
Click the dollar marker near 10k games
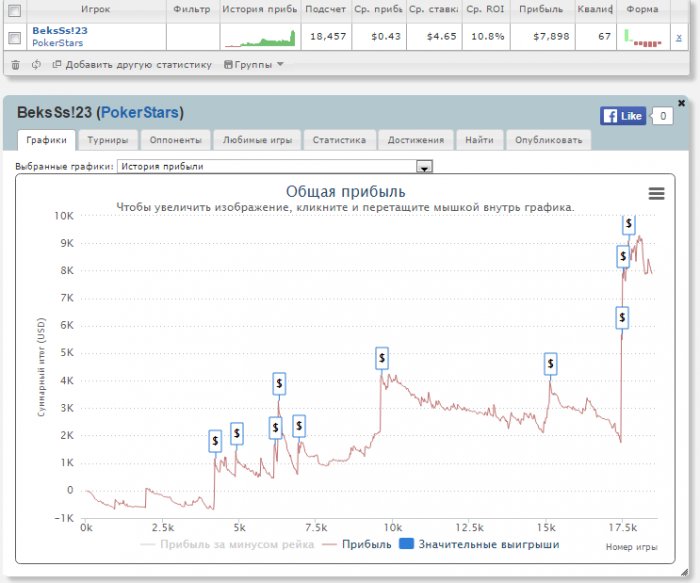coord(382,358)
